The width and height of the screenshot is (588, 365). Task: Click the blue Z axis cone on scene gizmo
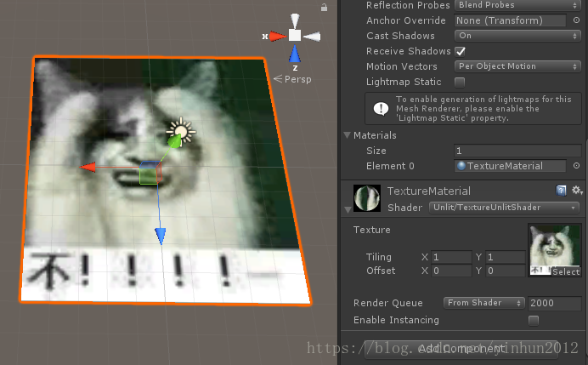coord(295,54)
